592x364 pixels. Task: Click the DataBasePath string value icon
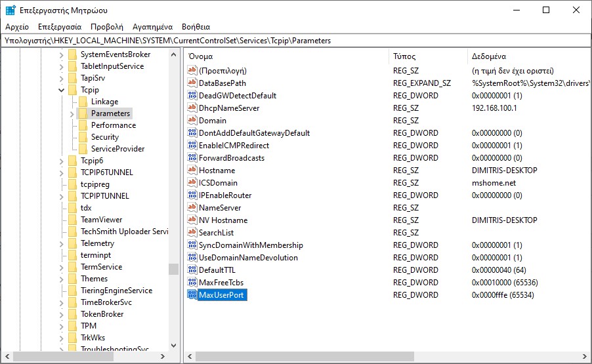(x=192, y=83)
